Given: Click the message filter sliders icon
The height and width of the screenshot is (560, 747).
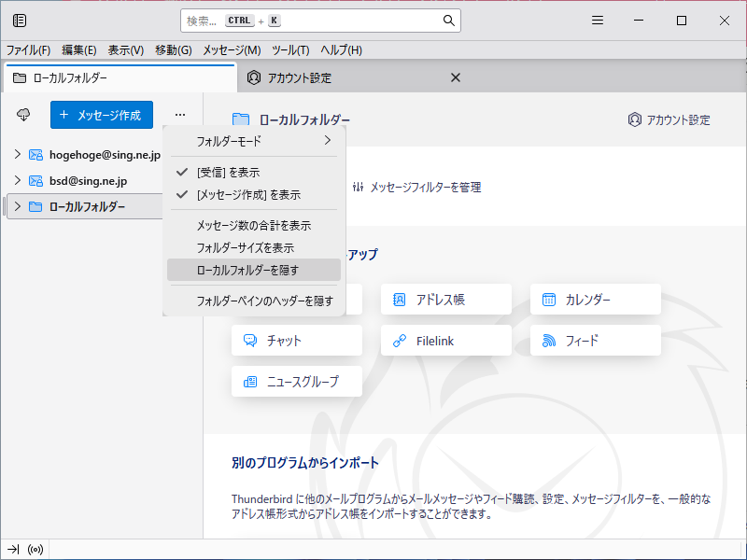Looking at the screenshot, I should coord(359,188).
